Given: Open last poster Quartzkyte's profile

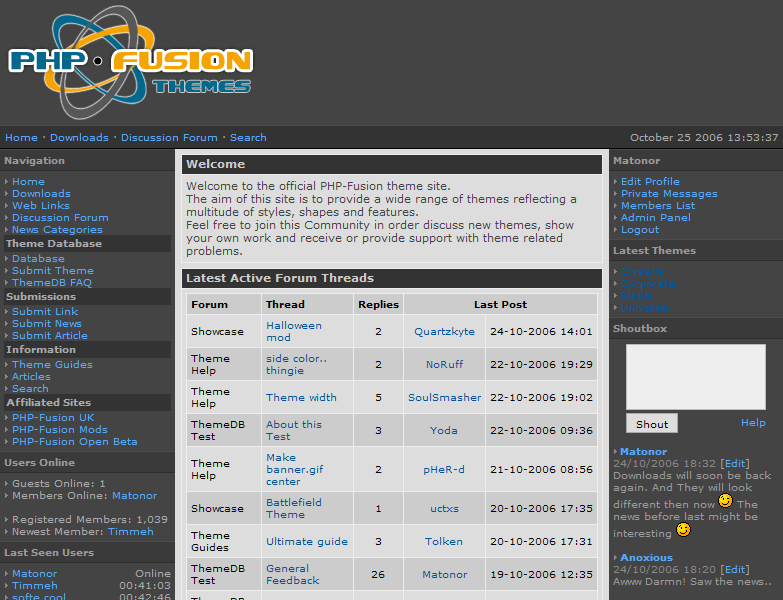Looking at the screenshot, I should point(444,331).
